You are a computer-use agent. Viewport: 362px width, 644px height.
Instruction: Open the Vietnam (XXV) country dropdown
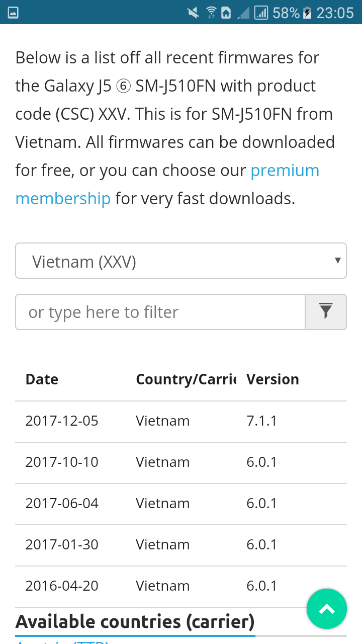[x=181, y=261]
